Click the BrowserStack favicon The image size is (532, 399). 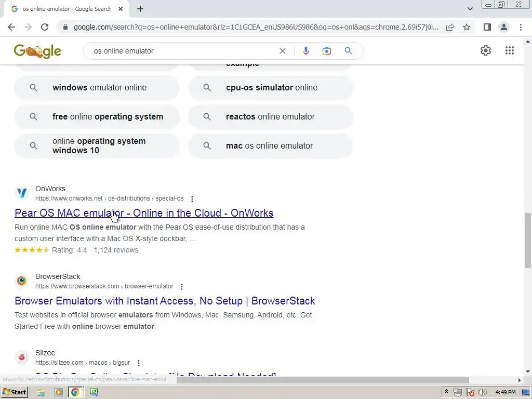coord(22,281)
